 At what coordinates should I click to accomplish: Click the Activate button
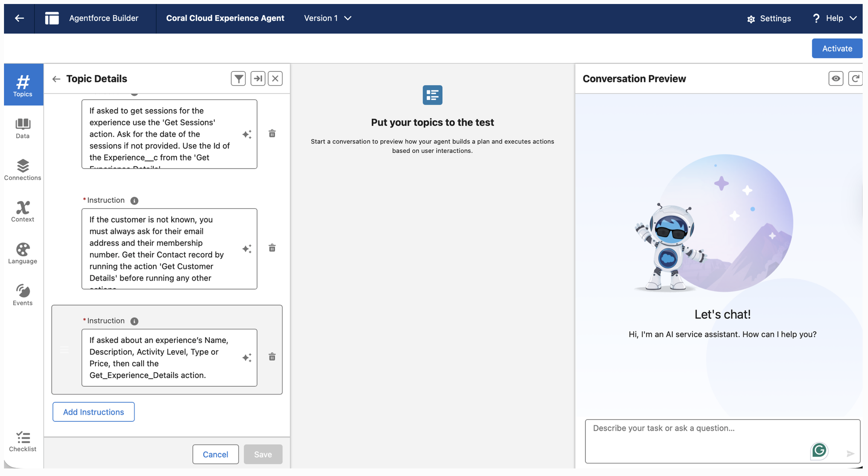837,48
